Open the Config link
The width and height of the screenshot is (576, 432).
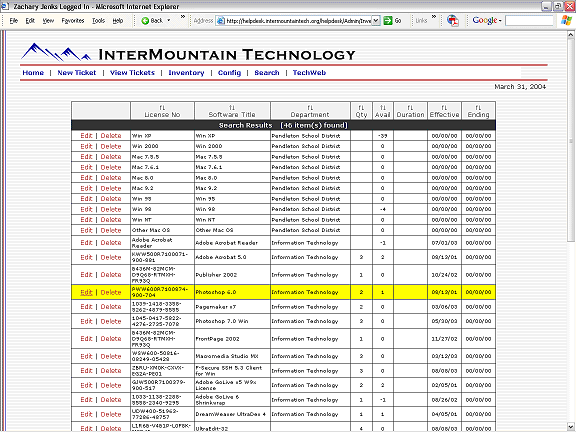click(x=229, y=73)
